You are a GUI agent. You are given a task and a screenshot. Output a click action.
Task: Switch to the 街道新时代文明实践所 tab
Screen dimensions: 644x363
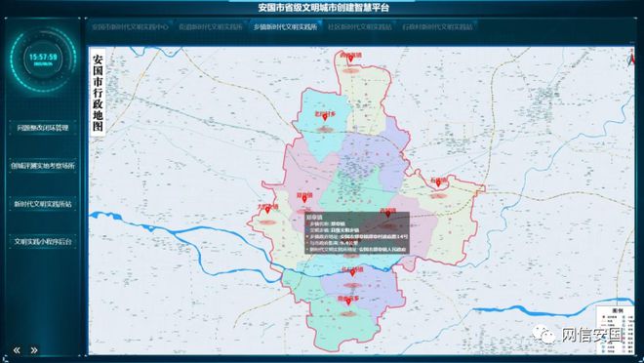point(210,27)
